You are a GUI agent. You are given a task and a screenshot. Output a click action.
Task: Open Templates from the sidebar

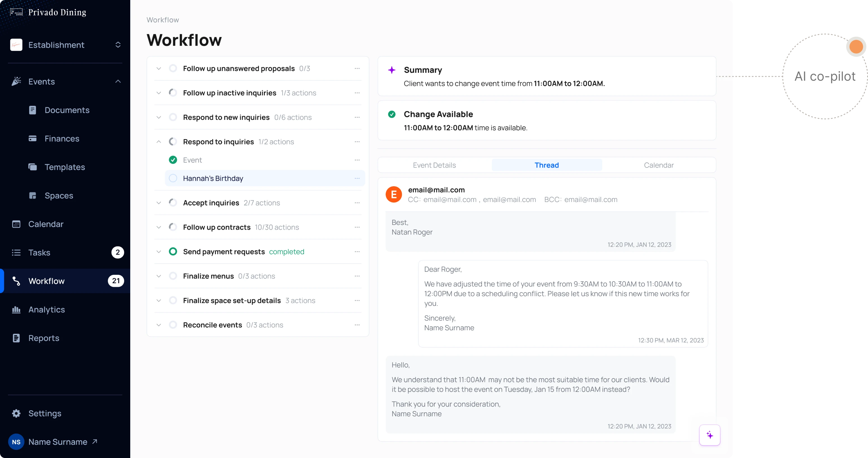coord(64,167)
